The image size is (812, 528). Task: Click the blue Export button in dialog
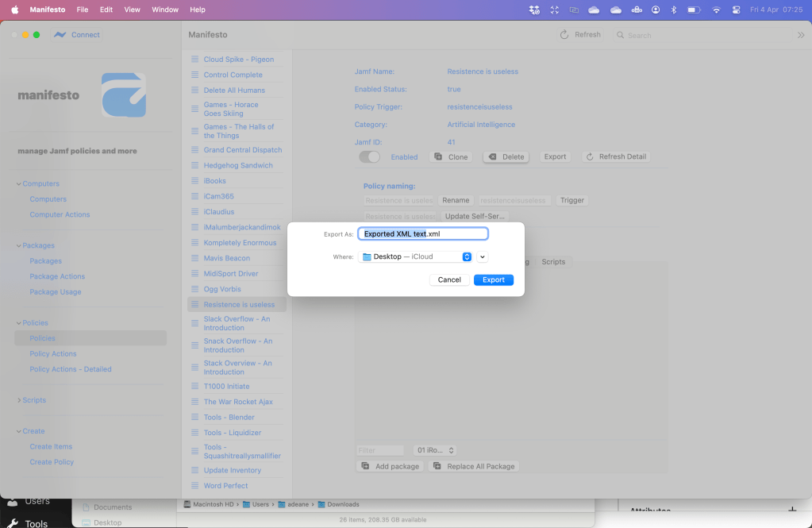[x=494, y=279]
